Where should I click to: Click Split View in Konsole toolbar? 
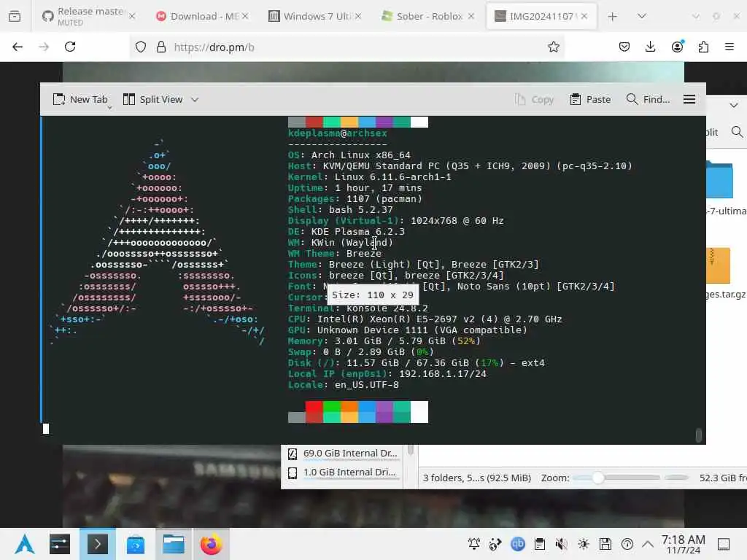pos(153,99)
